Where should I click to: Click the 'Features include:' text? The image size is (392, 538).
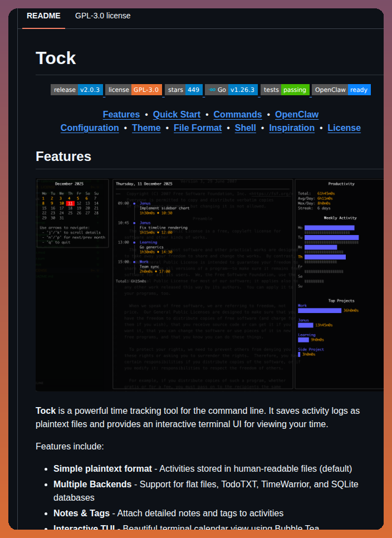(70, 447)
